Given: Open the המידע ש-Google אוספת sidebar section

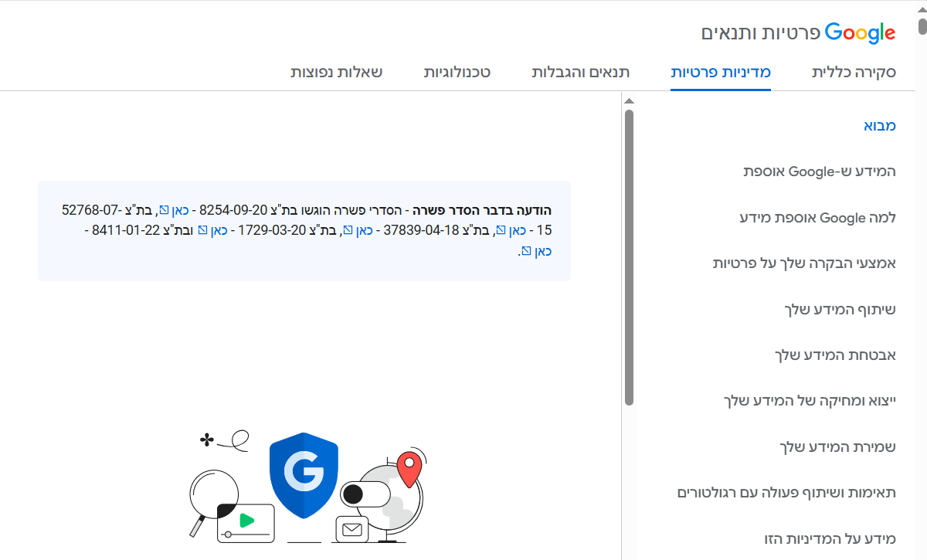Looking at the screenshot, I should click(x=820, y=171).
